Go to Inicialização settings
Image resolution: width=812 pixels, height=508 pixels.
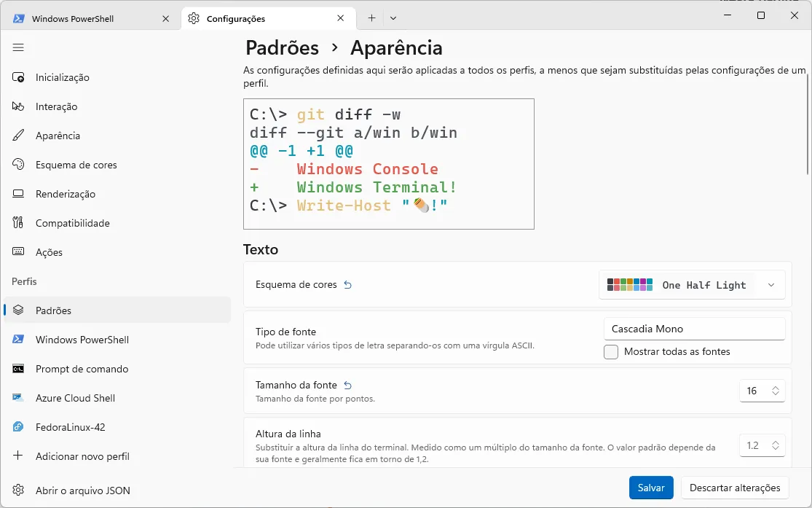117,77
